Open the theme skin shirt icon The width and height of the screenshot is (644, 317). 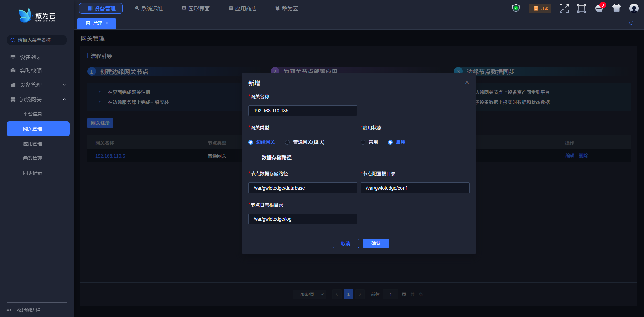(616, 8)
